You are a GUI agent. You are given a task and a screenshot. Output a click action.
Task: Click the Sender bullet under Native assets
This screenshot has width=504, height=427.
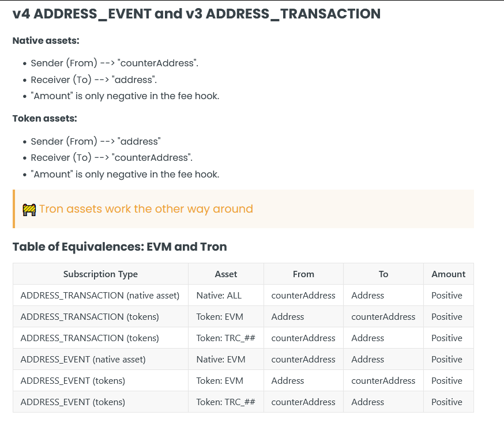coord(114,63)
